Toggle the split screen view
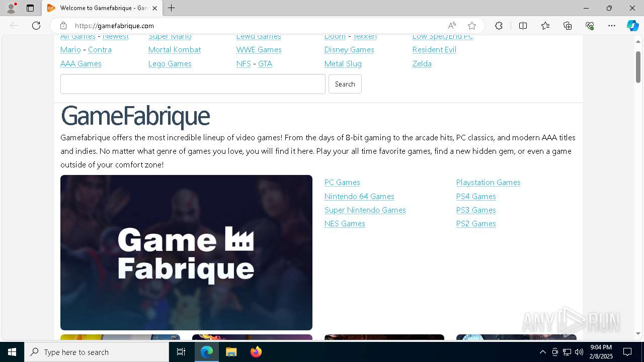 pyautogui.click(x=523, y=26)
